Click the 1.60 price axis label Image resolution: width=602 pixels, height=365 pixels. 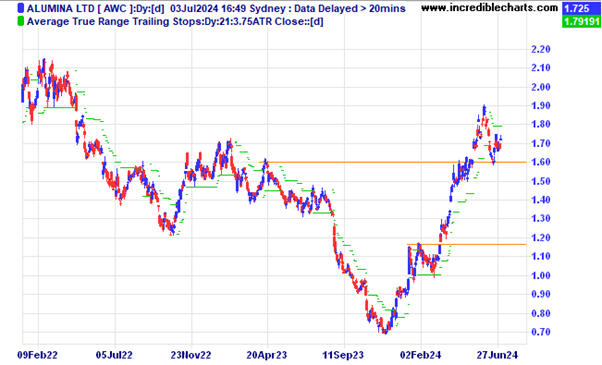tap(541, 162)
